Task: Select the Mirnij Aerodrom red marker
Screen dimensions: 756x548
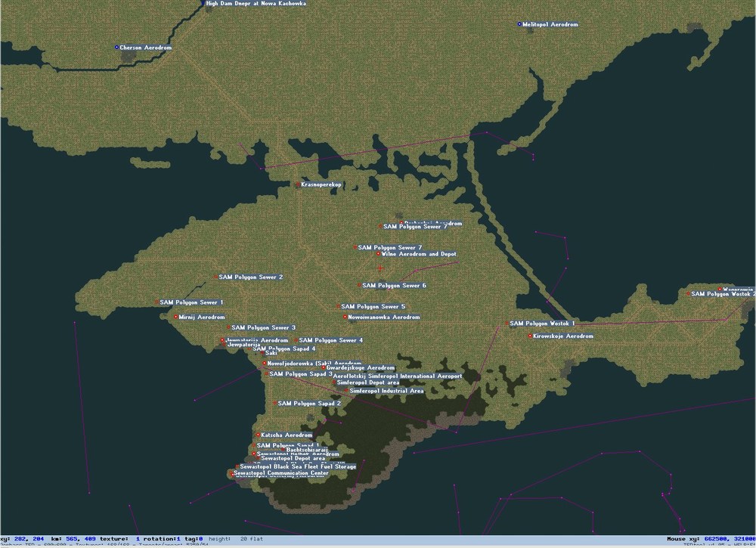Action: click(176, 317)
